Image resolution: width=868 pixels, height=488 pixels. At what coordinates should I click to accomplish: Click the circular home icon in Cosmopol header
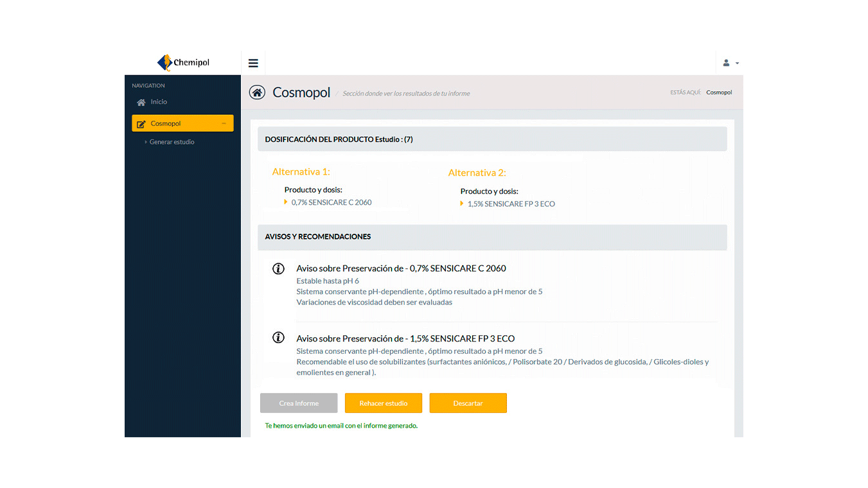[257, 92]
